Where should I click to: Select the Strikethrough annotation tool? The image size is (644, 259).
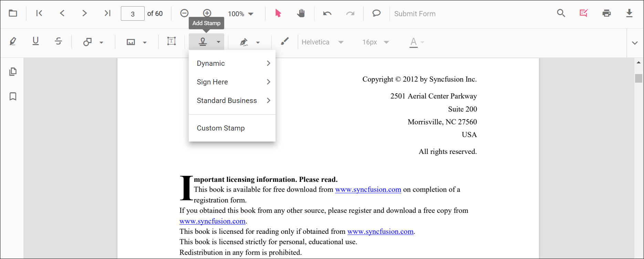pyautogui.click(x=58, y=42)
